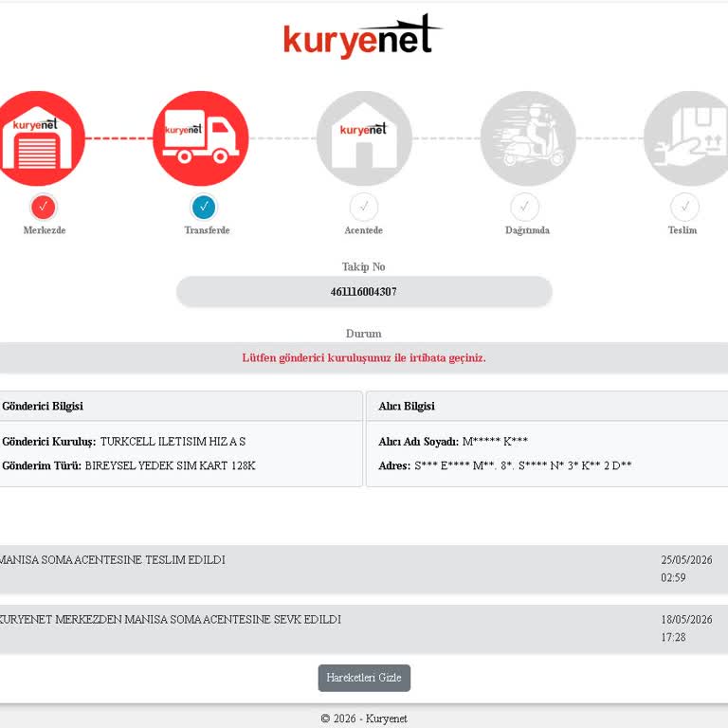Image resolution: width=728 pixels, height=728 pixels.
Task: Click the grey checkmark under Teslim
Action: (x=684, y=207)
